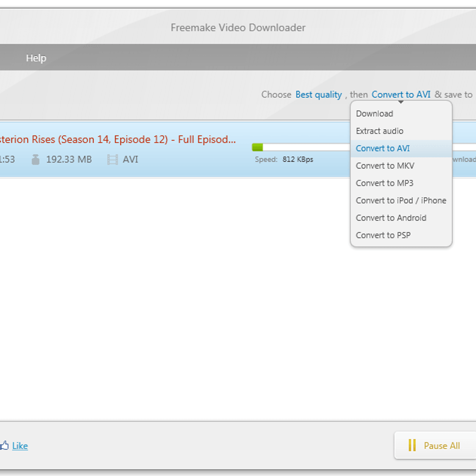
Task: Click the Freemake Video Downloader title
Action: [x=238, y=28]
